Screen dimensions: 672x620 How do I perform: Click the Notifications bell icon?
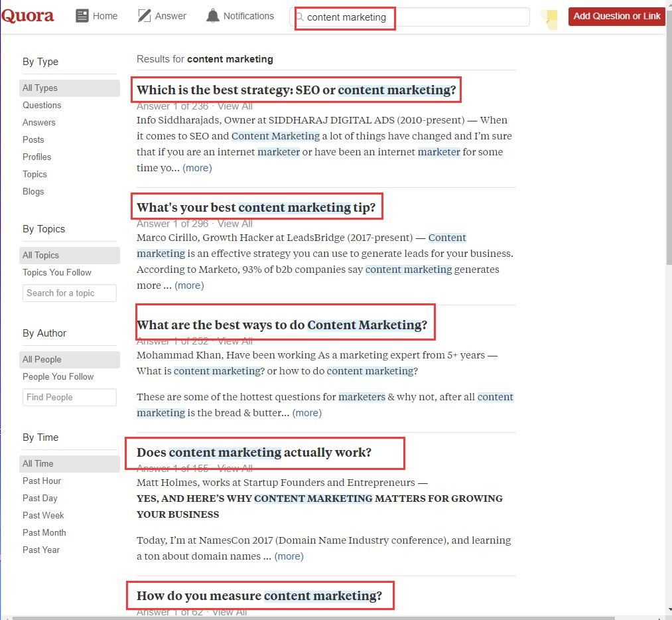(x=212, y=16)
